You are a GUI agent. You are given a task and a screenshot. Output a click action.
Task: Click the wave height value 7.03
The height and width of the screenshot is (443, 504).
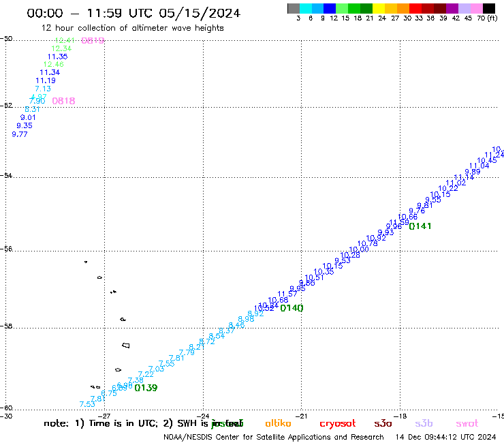pos(156,369)
